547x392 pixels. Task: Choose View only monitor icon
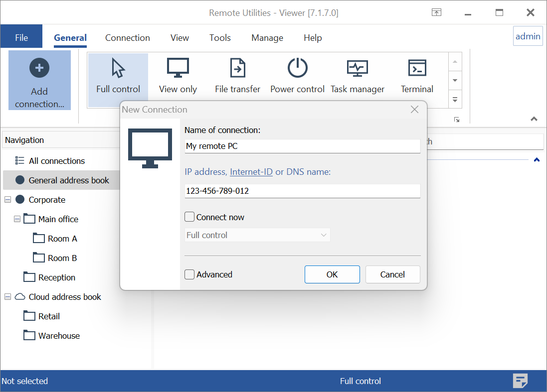click(178, 68)
